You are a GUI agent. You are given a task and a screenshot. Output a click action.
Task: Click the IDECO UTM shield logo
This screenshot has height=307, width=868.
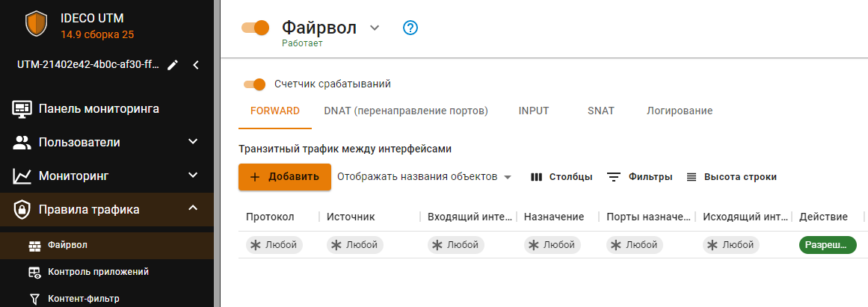coord(36,24)
